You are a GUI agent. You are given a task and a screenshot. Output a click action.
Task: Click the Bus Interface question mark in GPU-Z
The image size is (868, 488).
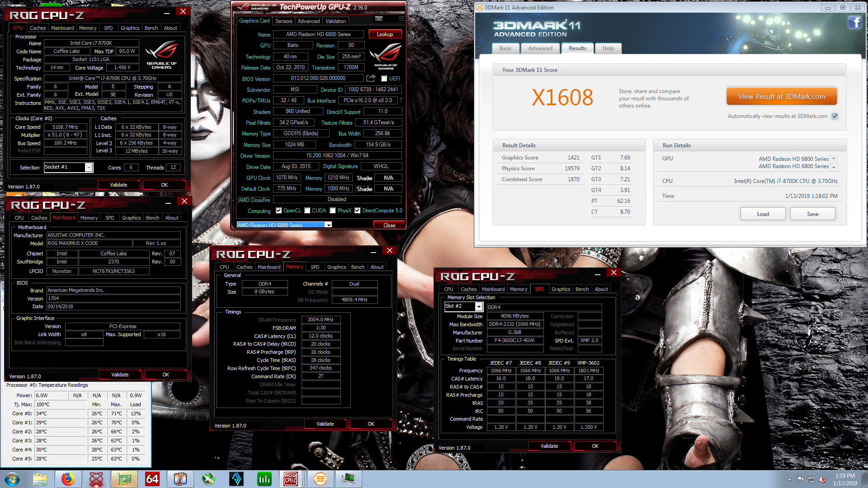(401, 100)
